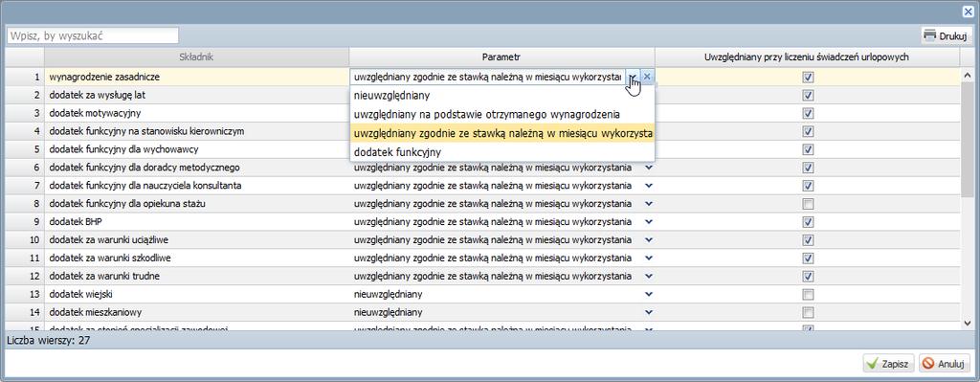Select row 'dodatek motywacyjny'

[483, 113]
